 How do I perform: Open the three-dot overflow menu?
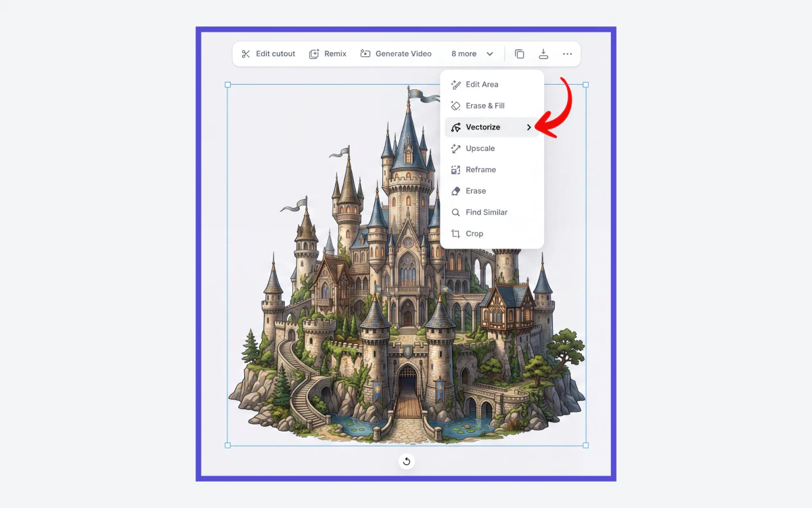[x=567, y=54]
